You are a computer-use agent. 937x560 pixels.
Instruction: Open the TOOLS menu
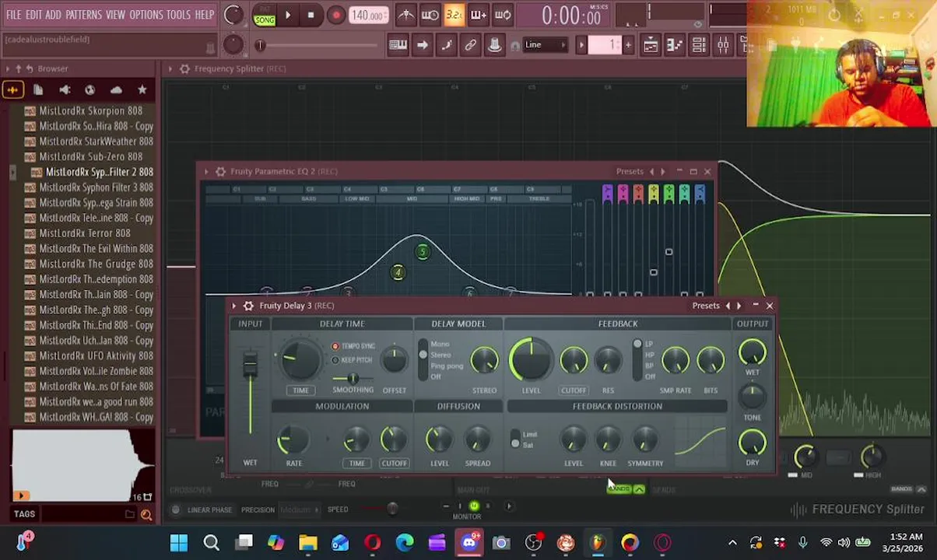(x=178, y=15)
